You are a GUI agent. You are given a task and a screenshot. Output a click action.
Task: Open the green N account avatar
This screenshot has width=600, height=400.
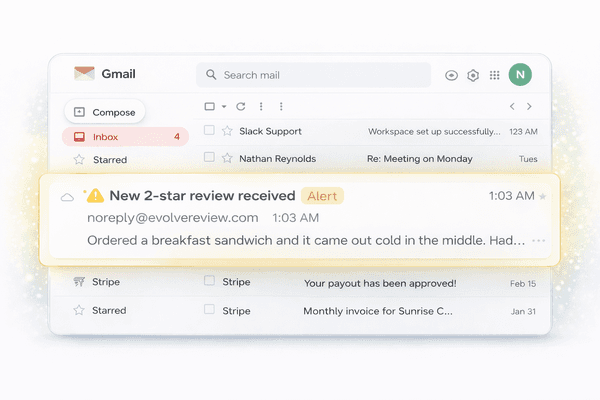pyautogui.click(x=520, y=75)
